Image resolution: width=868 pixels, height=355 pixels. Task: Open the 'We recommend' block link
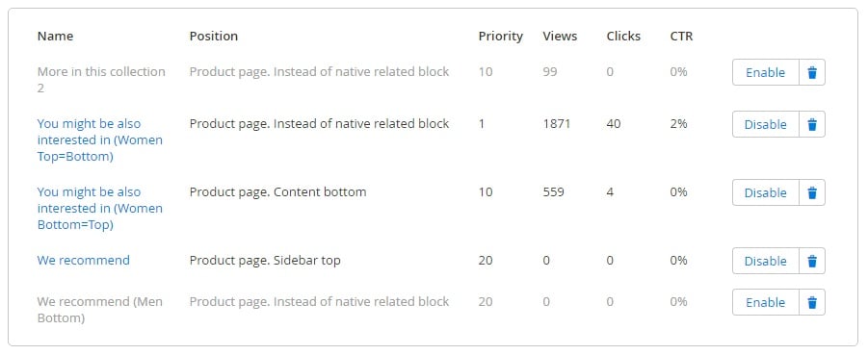pos(84,260)
